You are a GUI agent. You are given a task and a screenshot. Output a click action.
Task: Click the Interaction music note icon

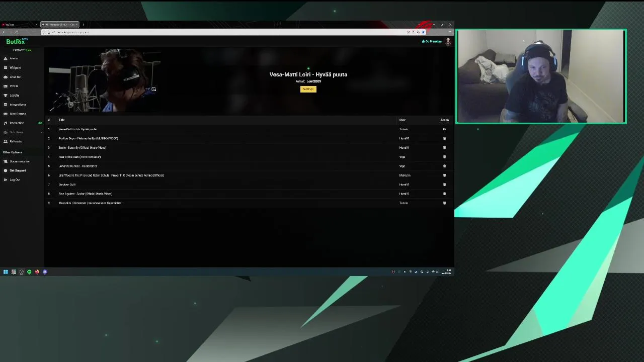pyautogui.click(x=6, y=123)
